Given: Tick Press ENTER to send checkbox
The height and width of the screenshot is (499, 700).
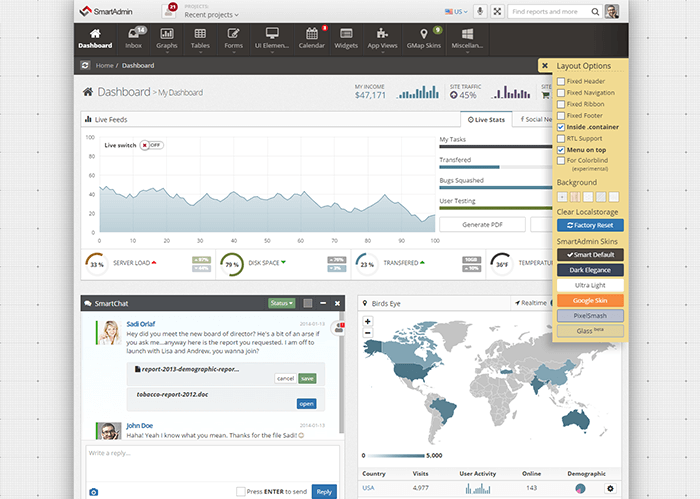Looking at the screenshot, I should tap(241, 491).
